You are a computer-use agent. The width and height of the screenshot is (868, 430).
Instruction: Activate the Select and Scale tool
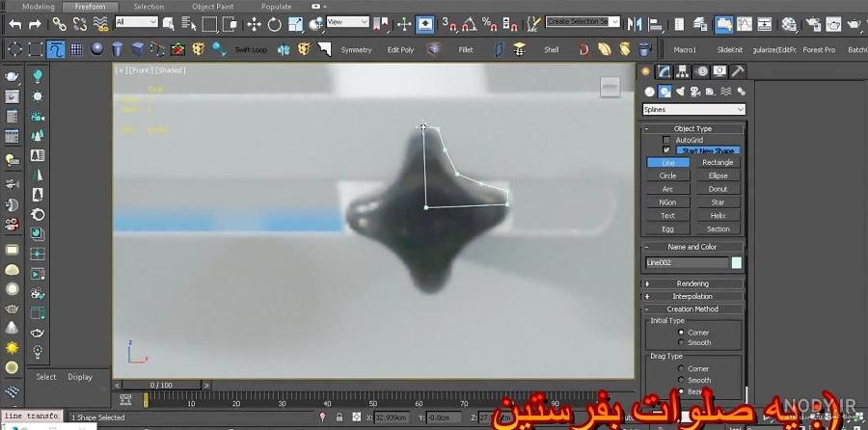[296, 24]
